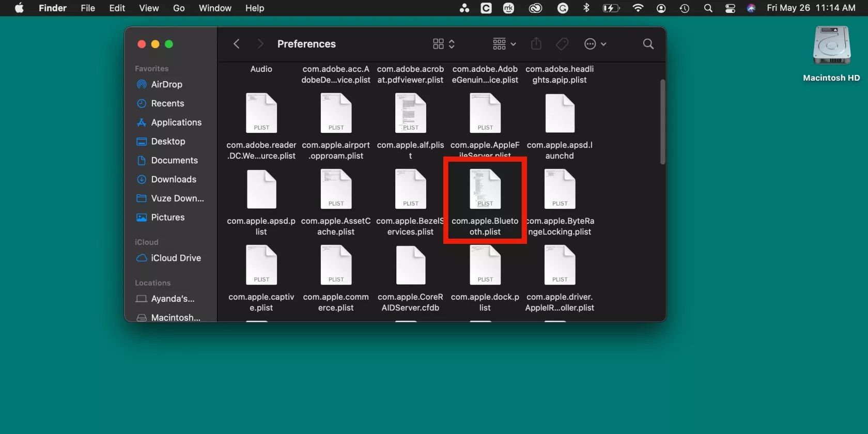Open the View menu
This screenshot has width=868, height=434.
tap(149, 8)
